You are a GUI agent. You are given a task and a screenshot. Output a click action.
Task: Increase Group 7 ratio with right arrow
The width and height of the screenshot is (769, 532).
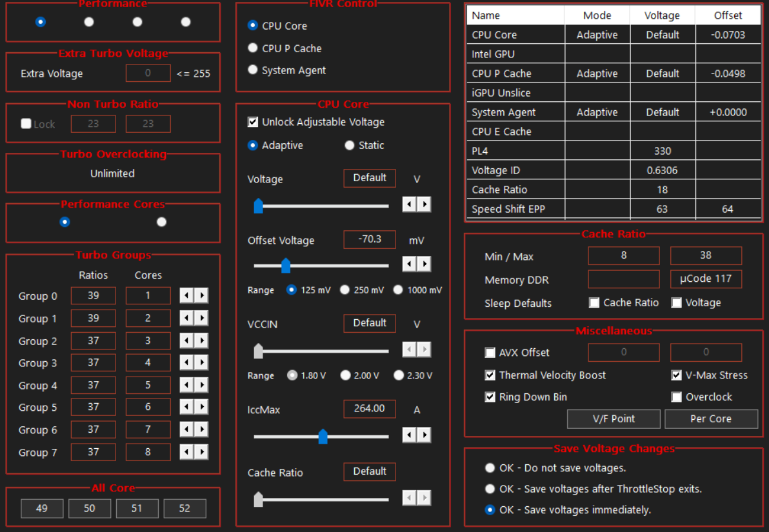tap(202, 452)
